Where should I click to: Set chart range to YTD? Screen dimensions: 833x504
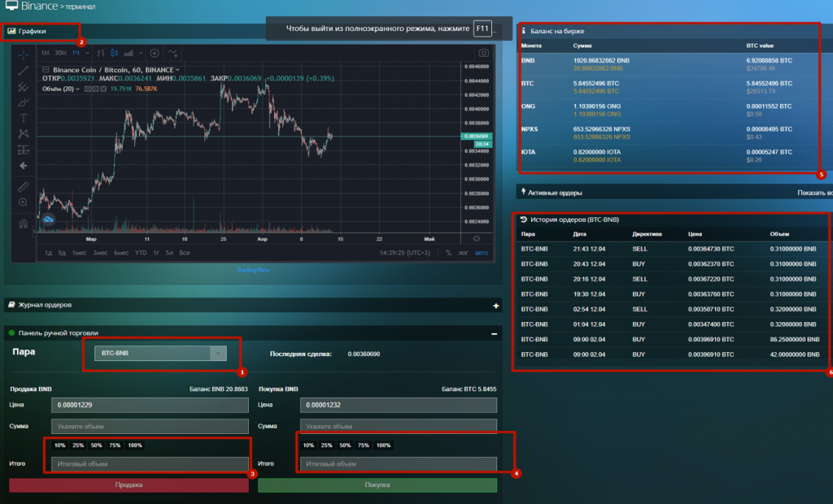click(140, 253)
